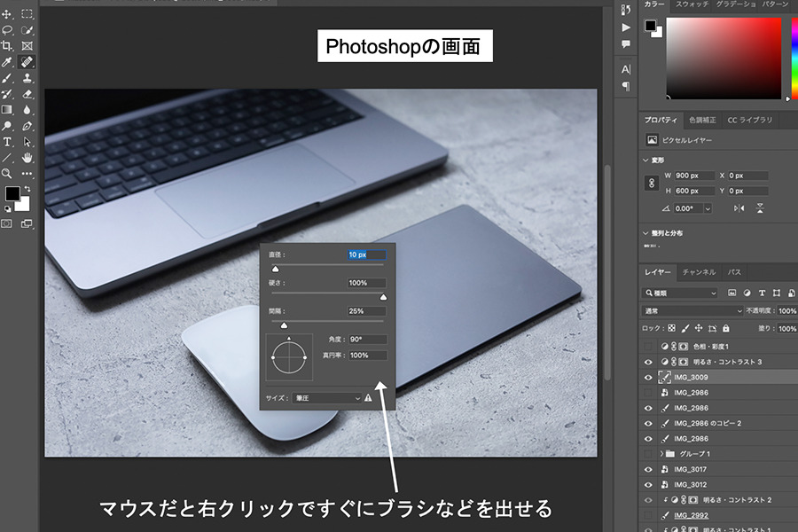
Task: Hide the IMG_3017 layer
Action: coord(648,469)
